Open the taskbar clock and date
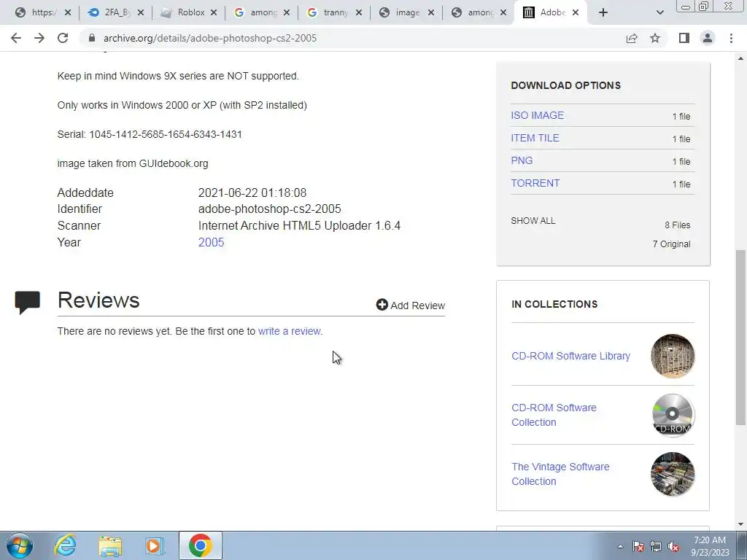This screenshot has height=560, width=747. tap(710, 546)
